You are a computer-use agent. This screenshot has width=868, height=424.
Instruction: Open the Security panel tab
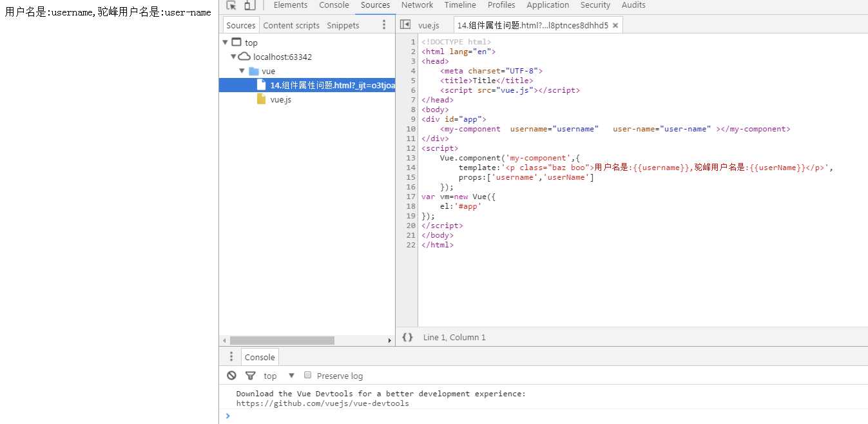point(595,5)
